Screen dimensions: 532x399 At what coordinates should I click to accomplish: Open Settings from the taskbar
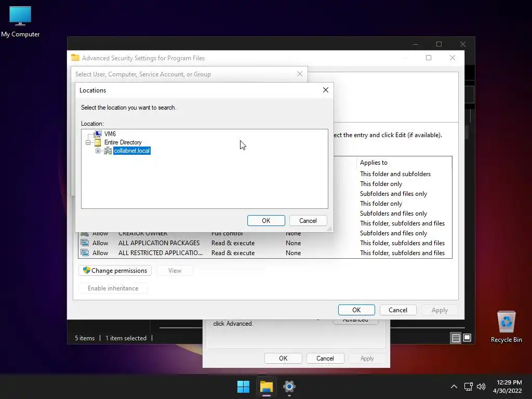(x=289, y=387)
